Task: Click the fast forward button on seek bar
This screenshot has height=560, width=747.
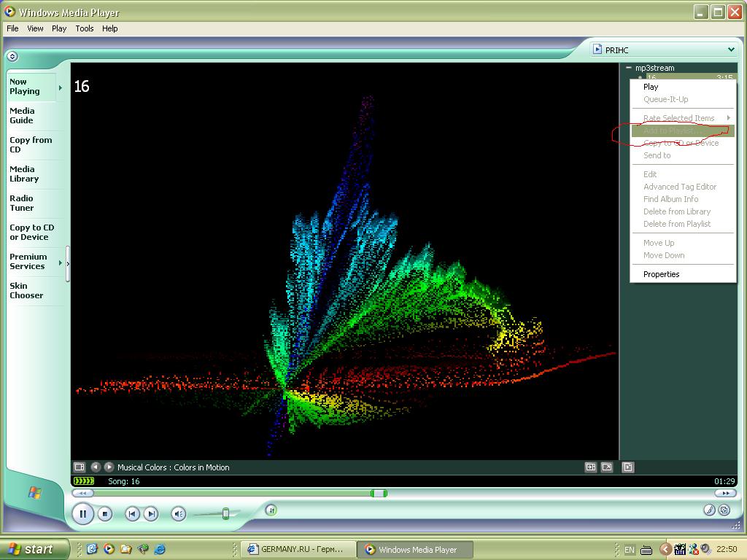Action: pyautogui.click(x=726, y=494)
